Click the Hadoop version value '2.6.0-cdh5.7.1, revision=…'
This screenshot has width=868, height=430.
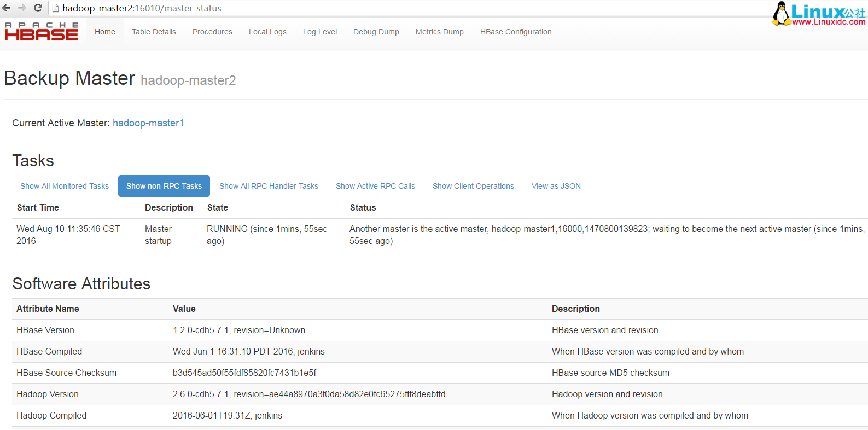pyautogui.click(x=309, y=394)
